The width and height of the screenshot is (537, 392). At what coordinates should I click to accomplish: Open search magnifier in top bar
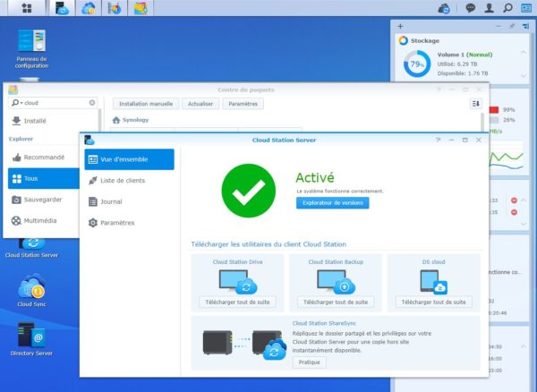click(507, 8)
